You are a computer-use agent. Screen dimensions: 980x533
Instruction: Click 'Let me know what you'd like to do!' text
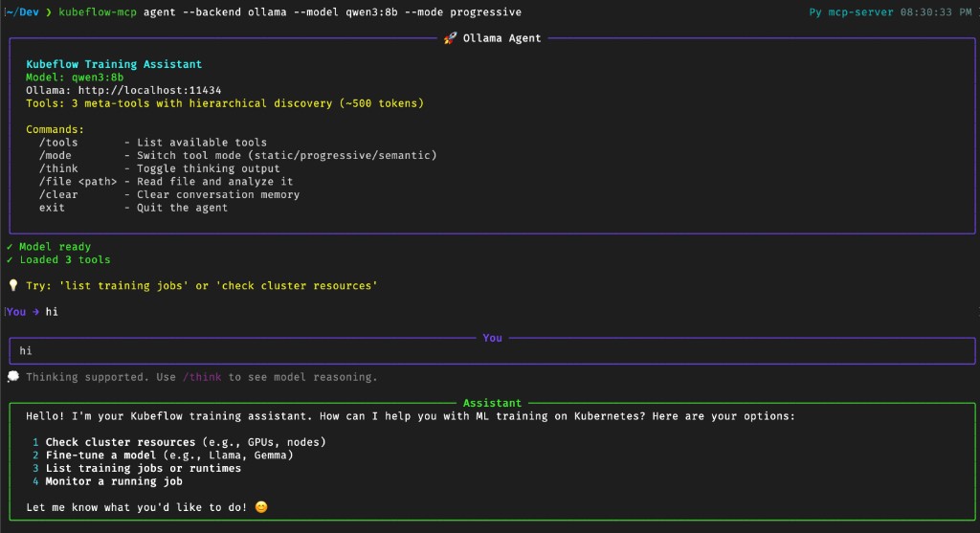click(136, 507)
